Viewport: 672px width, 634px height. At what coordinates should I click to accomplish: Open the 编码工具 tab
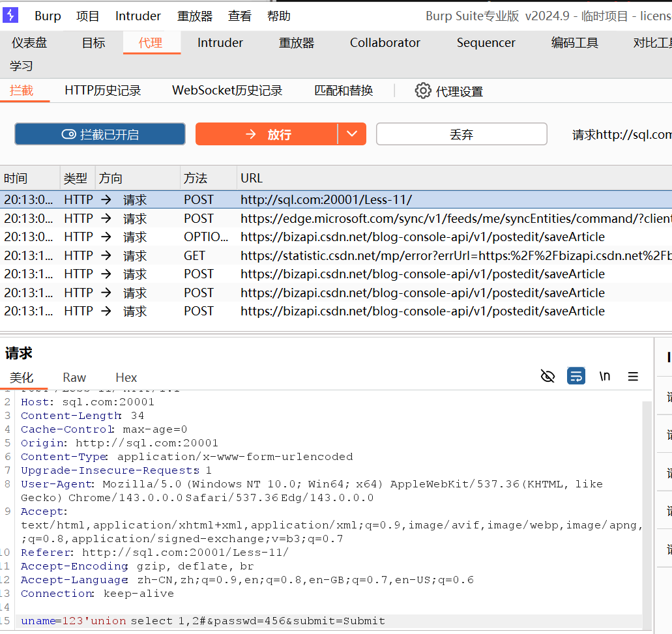pyautogui.click(x=575, y=43)
